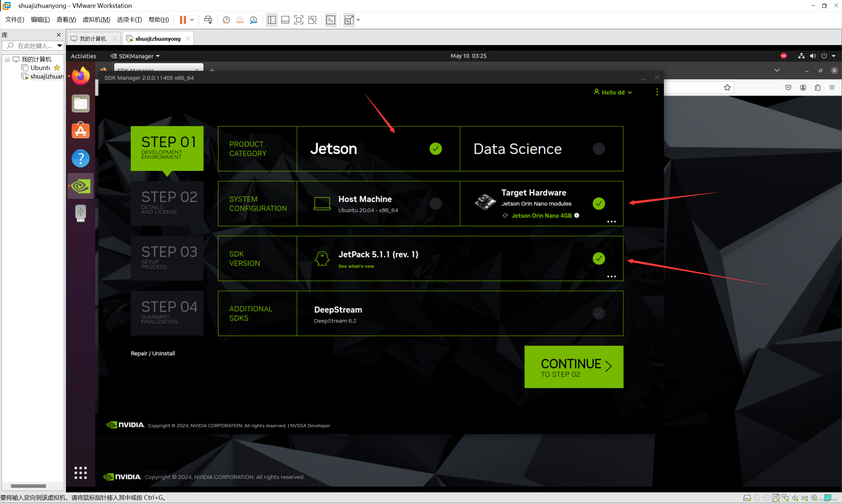Open the Help icon in the dock

point(81,158)
